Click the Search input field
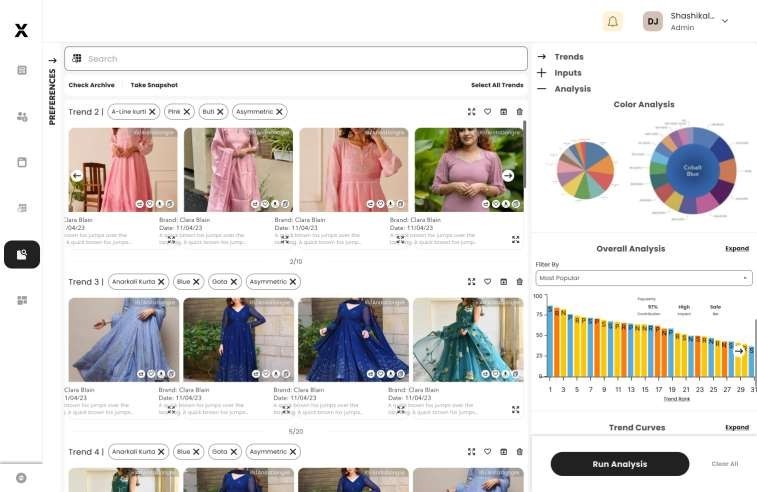This screenshot has width=757, height=492. (295, 58)
